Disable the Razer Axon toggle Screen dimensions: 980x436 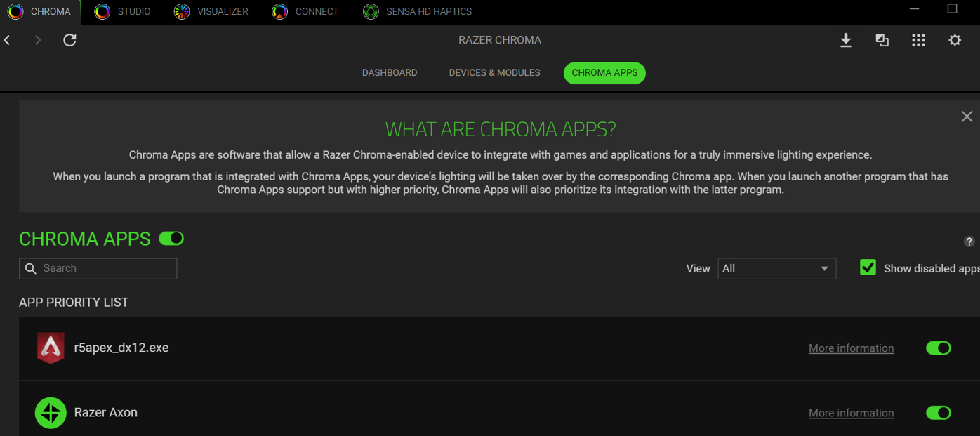click(939, 413)
